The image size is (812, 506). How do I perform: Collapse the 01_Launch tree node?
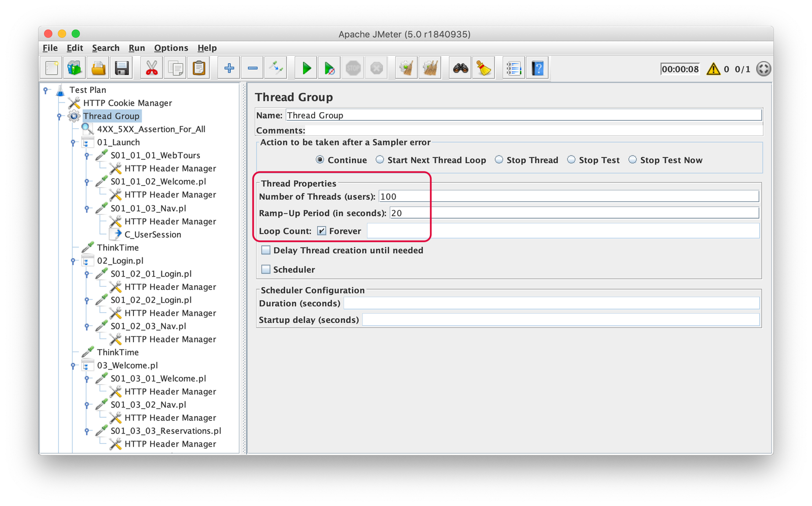tap(73, 143)
